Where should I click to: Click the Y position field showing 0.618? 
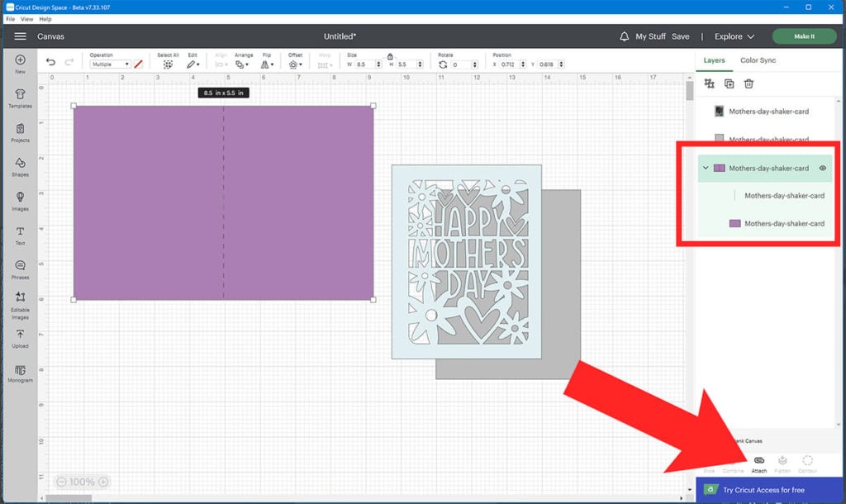click(548, 64)
